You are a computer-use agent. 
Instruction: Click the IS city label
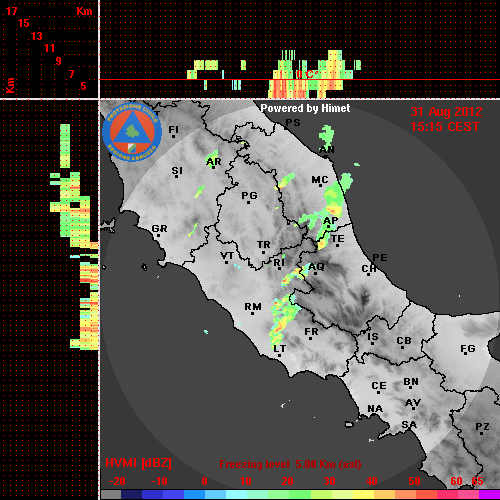click(373, 337)
